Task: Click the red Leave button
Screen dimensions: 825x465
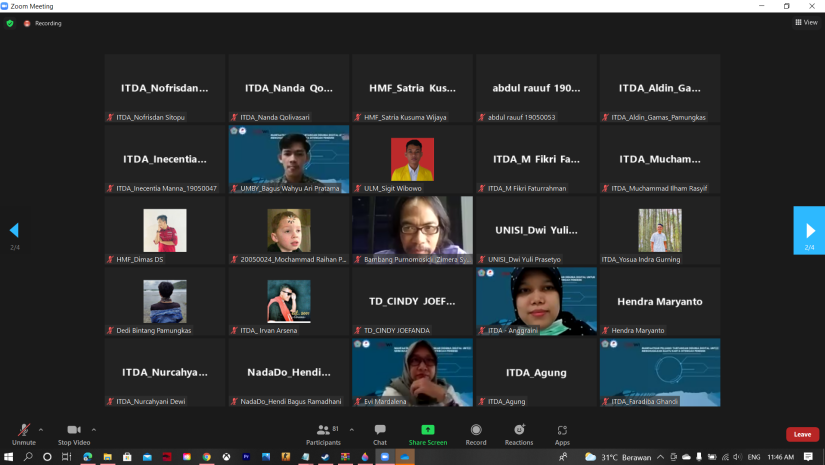Action: [802, 434]
